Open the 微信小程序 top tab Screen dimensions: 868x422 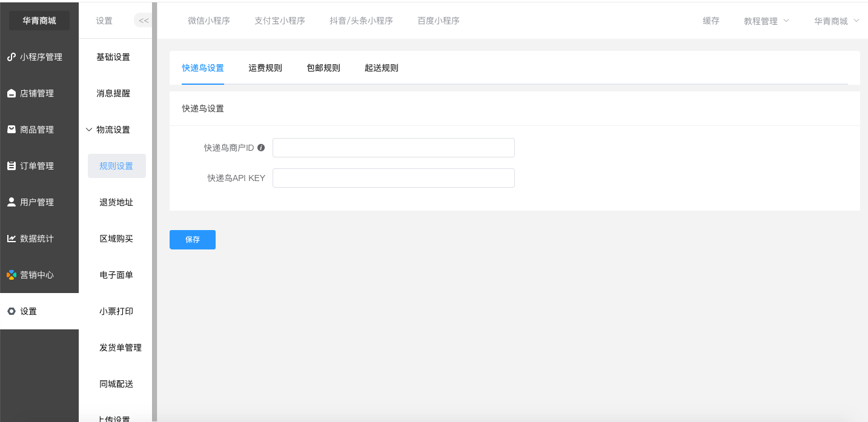[x=209, y=21]
